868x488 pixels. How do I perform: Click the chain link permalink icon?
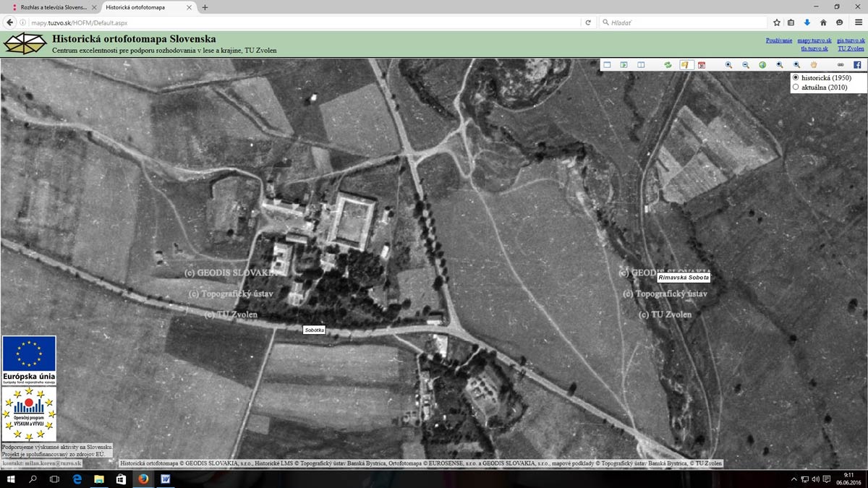coord(840,65)
